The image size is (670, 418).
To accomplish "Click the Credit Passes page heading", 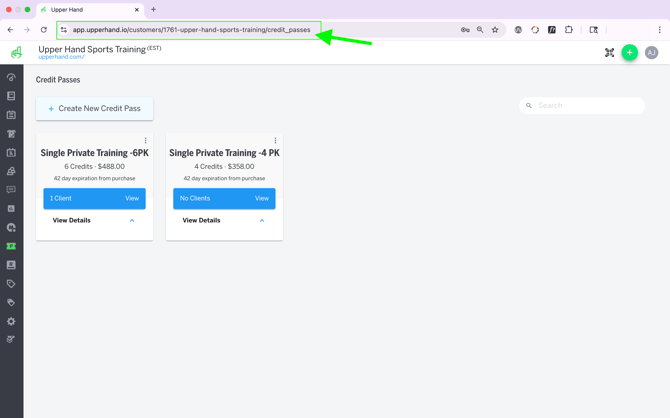I will click(58, 80).
